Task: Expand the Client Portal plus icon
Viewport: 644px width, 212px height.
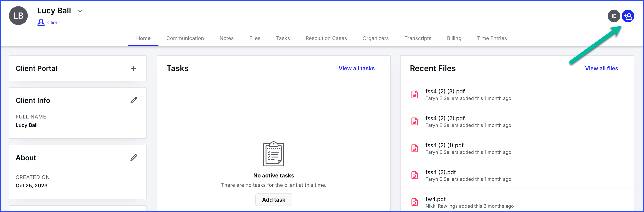Action: coord(133,68)
